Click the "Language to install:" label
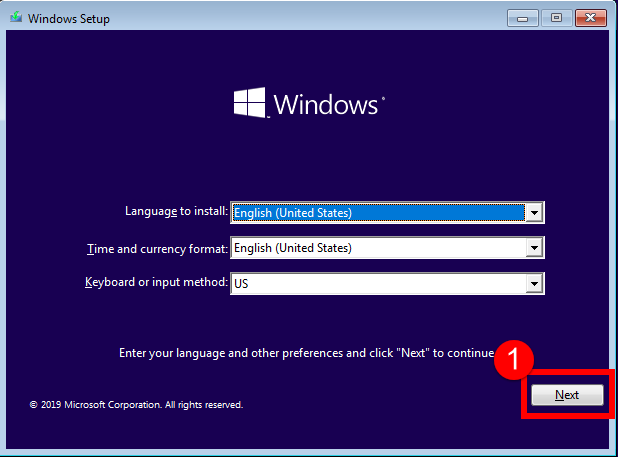 tap(177, 211)
